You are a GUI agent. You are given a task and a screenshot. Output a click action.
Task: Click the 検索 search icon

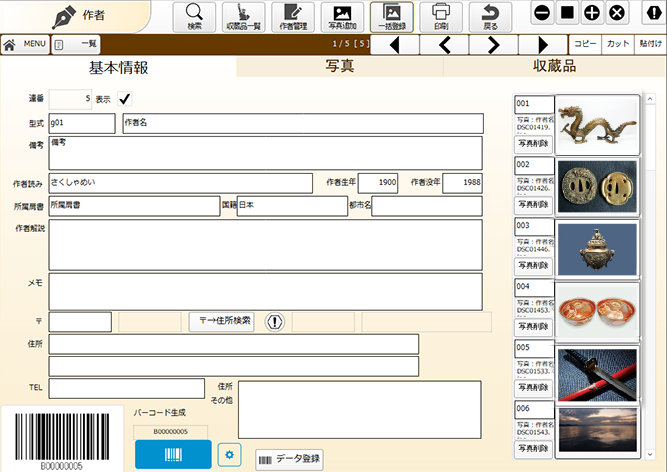tap(194, 16)
